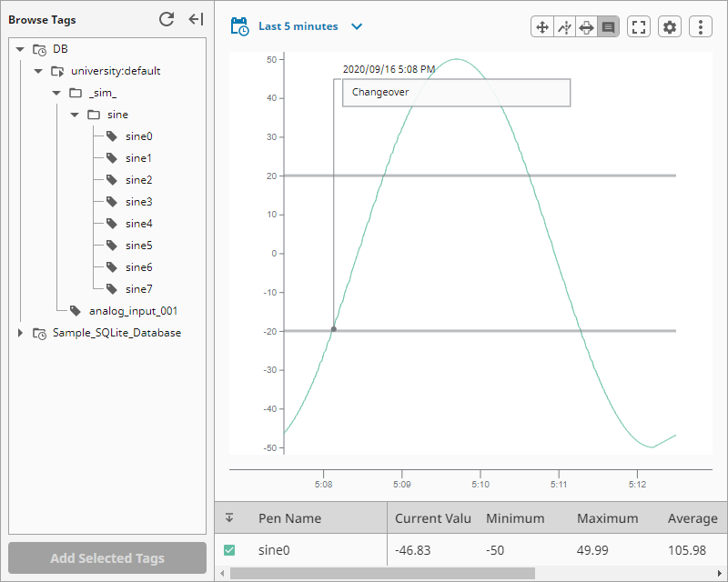The width and height of the screenshot is (728, 582).
Task: Click the filter icon in the pen table header
Action: (x=230, y=517)
